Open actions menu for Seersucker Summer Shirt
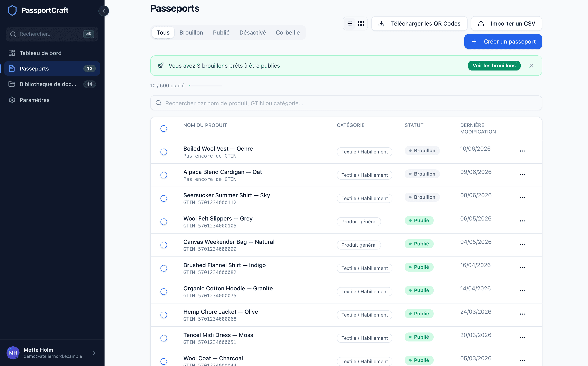Viewport: 588px width, 366px height. coord(522,198)
